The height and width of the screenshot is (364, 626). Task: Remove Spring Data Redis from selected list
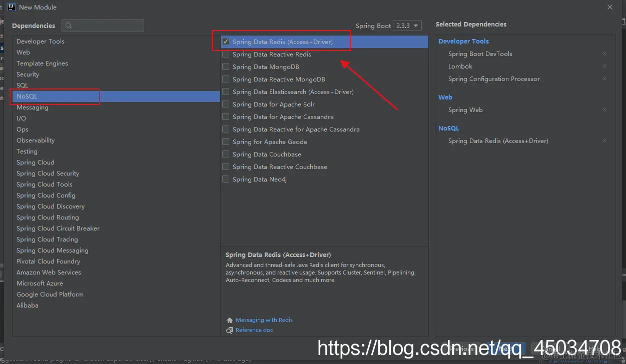[x=604, y=140]
